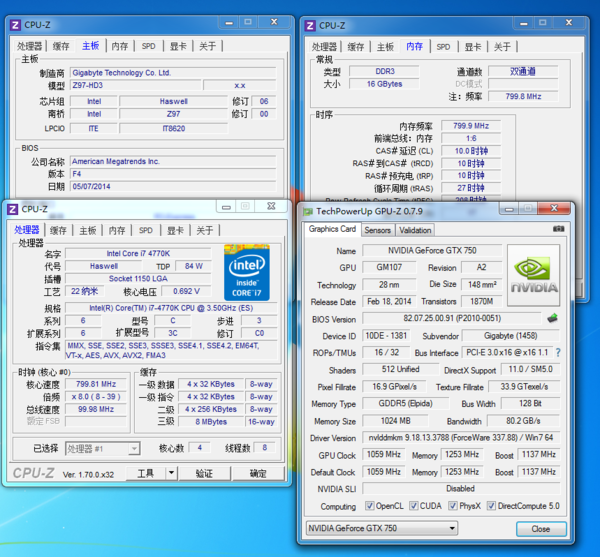Toggle the DirectCompute 5.0 checkbox

coord(491,506)
